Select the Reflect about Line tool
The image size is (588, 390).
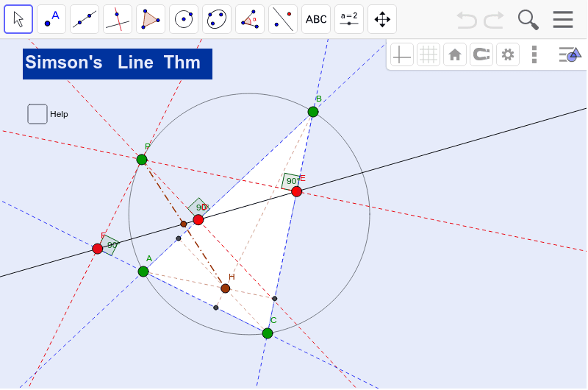click(x=283, y=19)
